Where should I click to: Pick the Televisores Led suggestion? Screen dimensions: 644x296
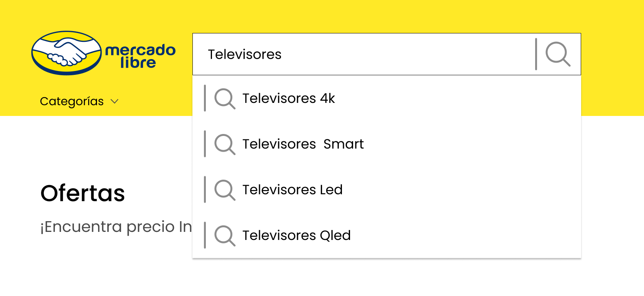pos(387,190)
